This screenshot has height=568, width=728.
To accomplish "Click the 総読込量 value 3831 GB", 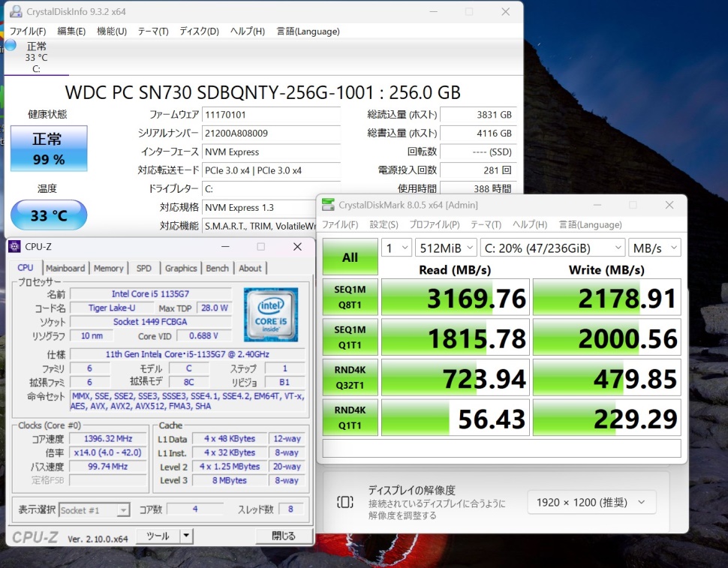I will (x=478, y=115).
